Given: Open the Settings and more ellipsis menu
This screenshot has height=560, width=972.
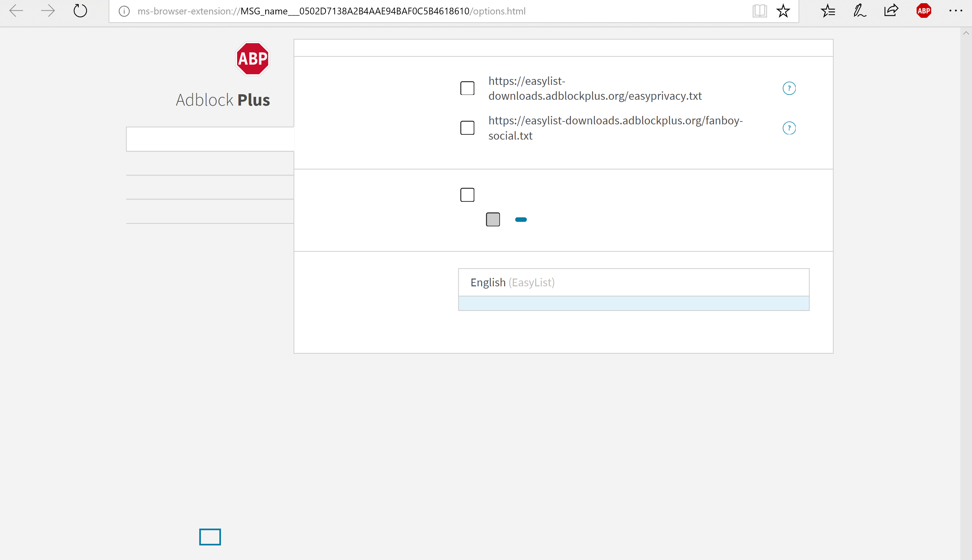Looking at the screenshot, I should coord(955,11).
